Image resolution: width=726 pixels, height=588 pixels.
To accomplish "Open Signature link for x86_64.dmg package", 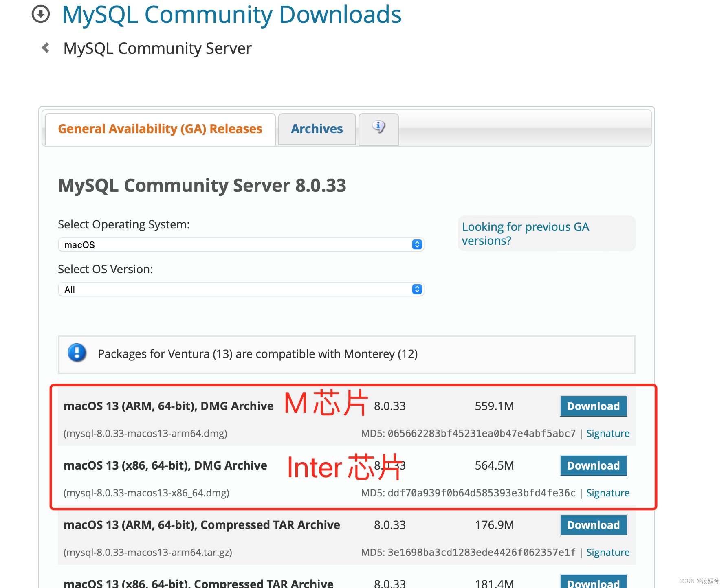I will [608, 493].
